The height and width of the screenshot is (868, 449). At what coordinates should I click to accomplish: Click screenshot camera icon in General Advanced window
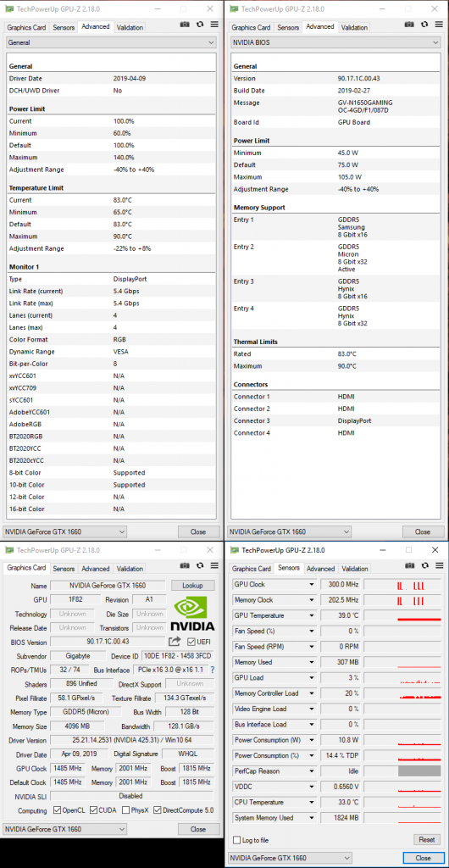click(x=185, y=25)
